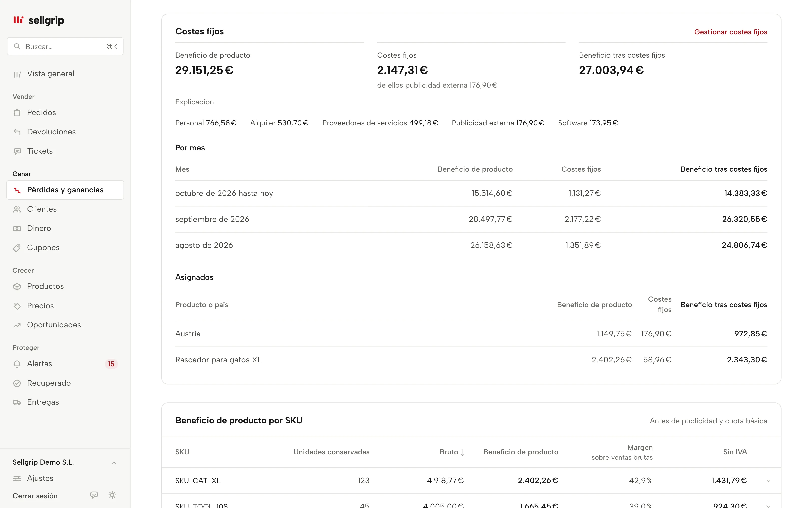Click the Alertas bell icon
The width and height of the screenshot is (812, 508).
pos(17,364)
